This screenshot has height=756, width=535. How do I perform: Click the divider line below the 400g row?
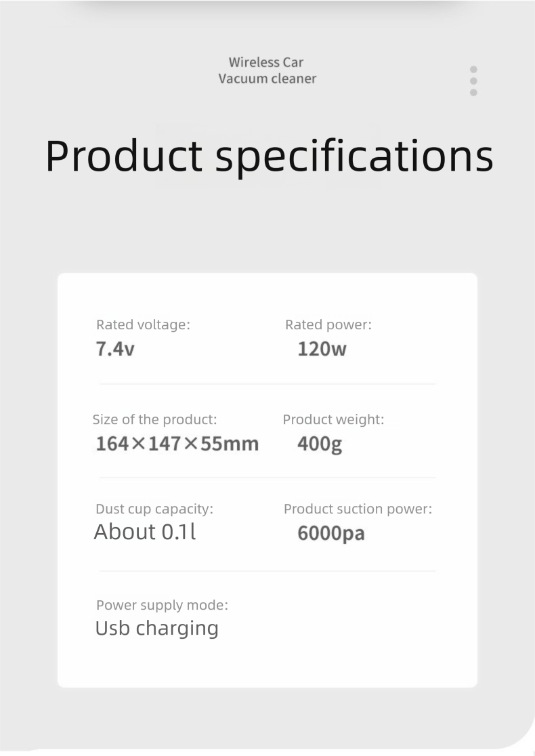267,478
